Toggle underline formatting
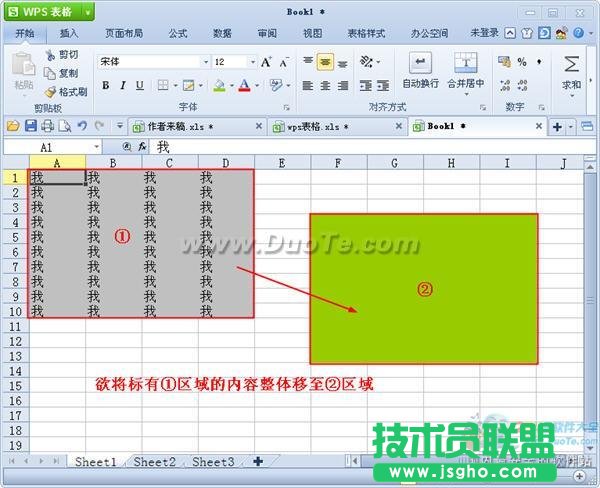 coord(140,85)
